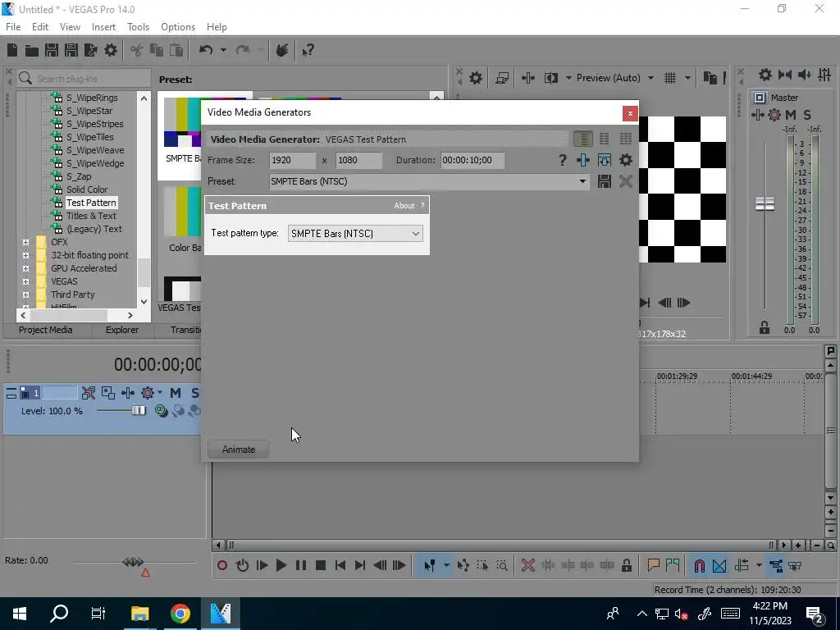Click Go to Start transport button

340,565
